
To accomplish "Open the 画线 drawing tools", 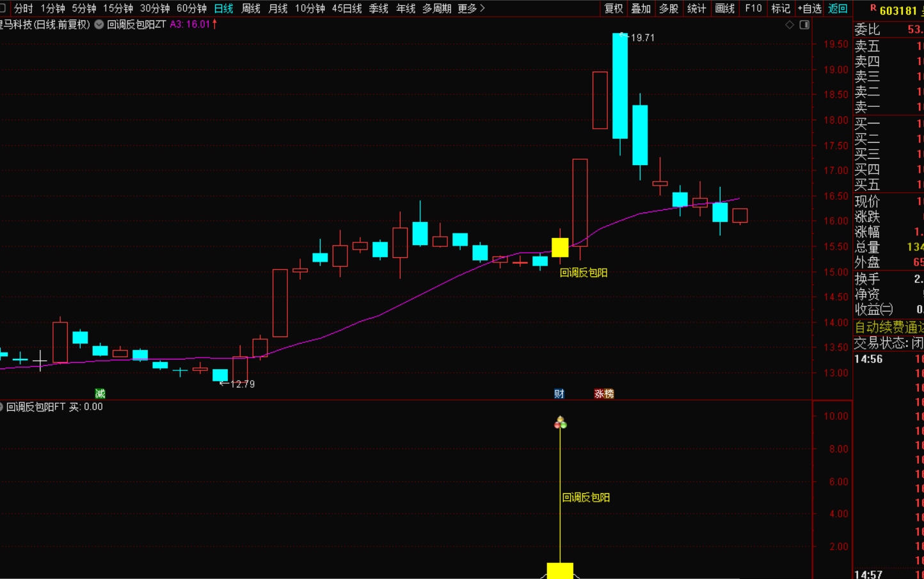I will tap(725, 8).
